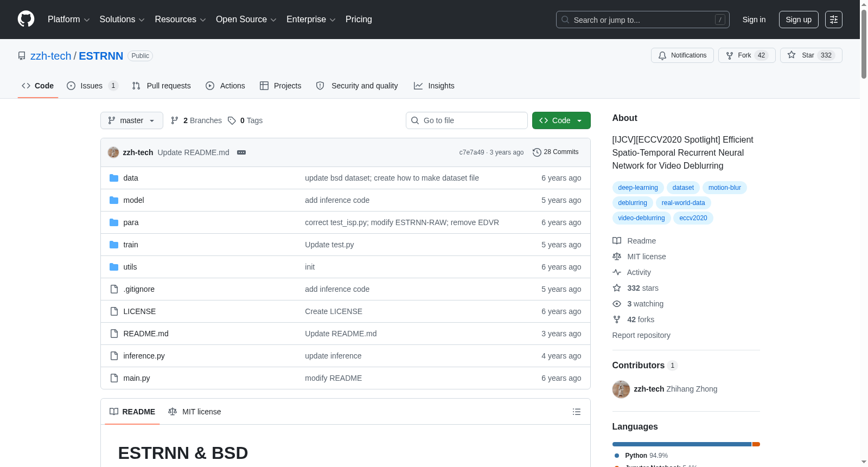The width and height of the screenshot is (868, 467).
Task: Click the commit hash c7e7a49
Action: tap(471, 152)
